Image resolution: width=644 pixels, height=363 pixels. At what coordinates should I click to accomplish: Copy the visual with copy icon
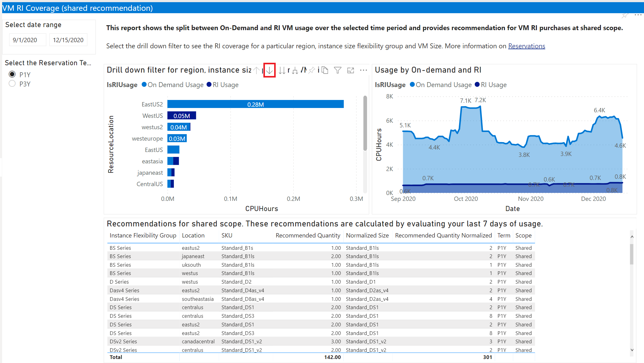pos(325,70)
